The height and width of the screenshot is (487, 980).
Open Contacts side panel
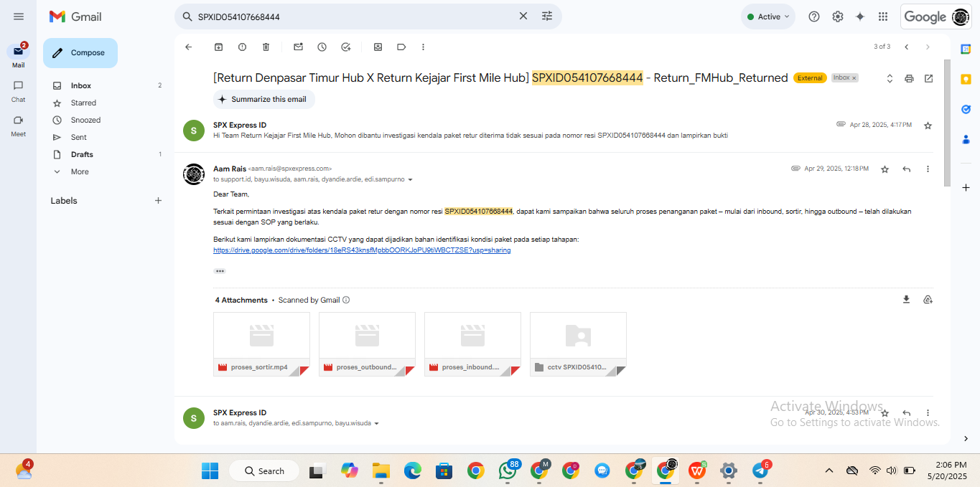click(x=966, y=139)
